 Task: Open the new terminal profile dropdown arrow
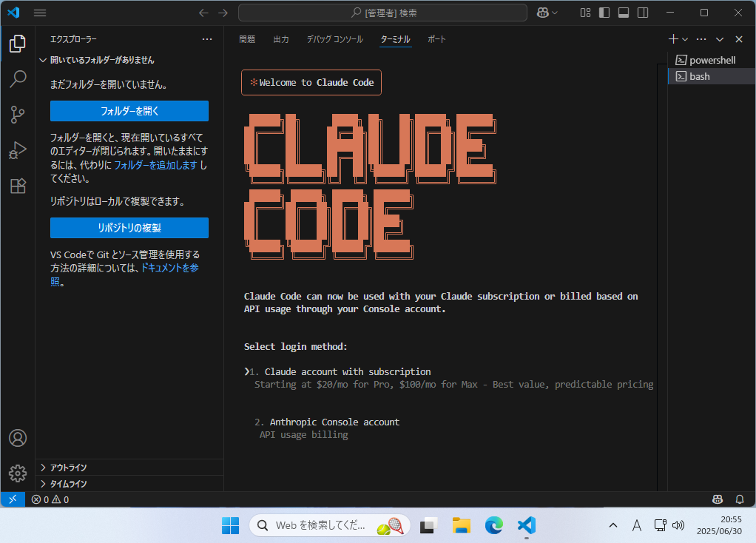pyautogui.click(x=685, y=39)
